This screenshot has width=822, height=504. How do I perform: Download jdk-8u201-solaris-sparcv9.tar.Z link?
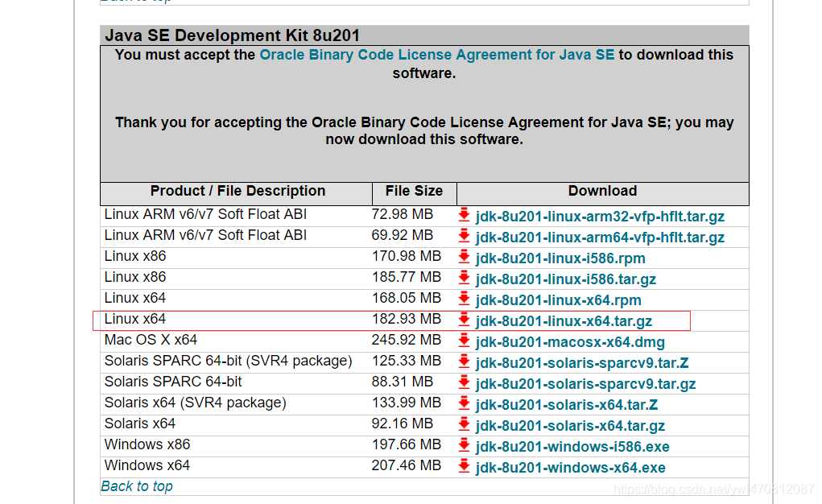pos(582,363)
